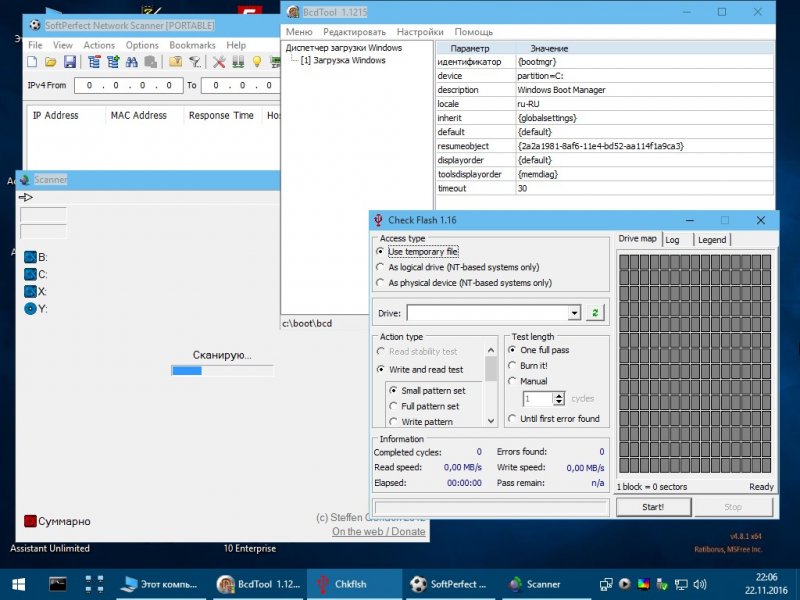800x600 pixels.
Task: Switch to SoftPerfect from the taskbar
Action: (450, 584)
